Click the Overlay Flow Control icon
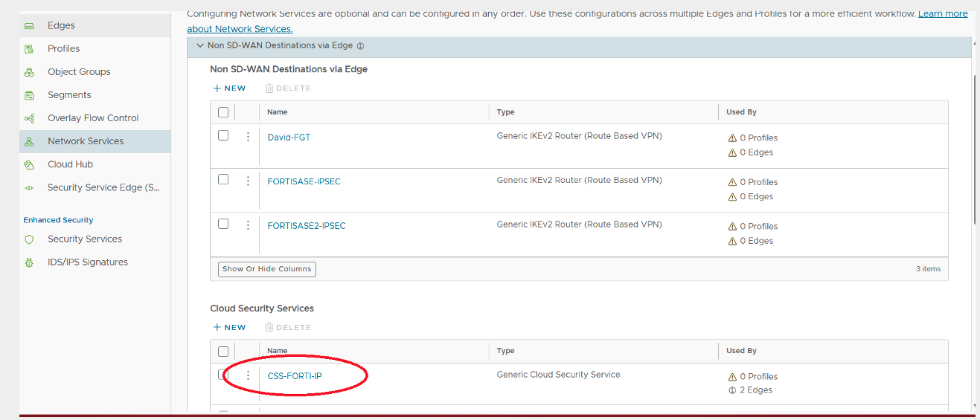The image size is (980, 420). [x=29, y=118]
